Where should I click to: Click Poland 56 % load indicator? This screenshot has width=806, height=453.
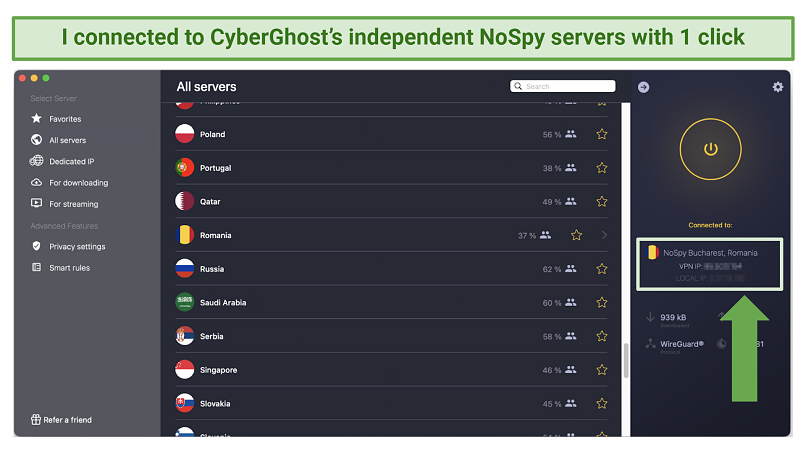point(559,134)
